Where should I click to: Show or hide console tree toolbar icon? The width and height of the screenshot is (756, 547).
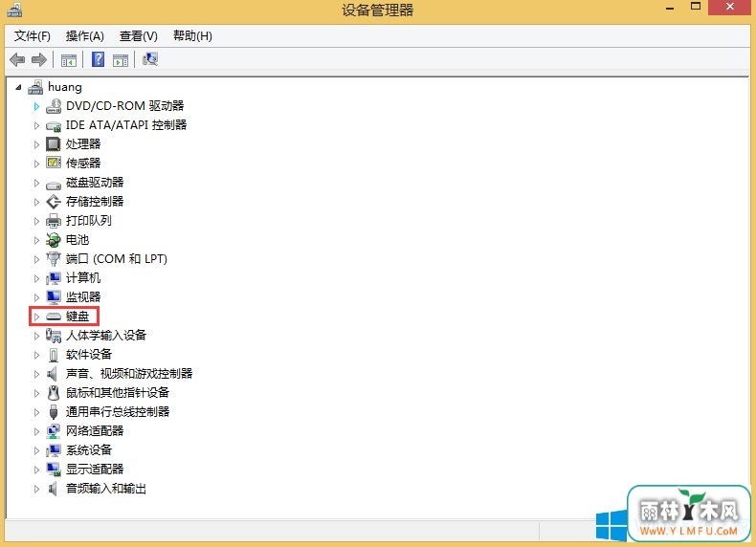[69, 60]
